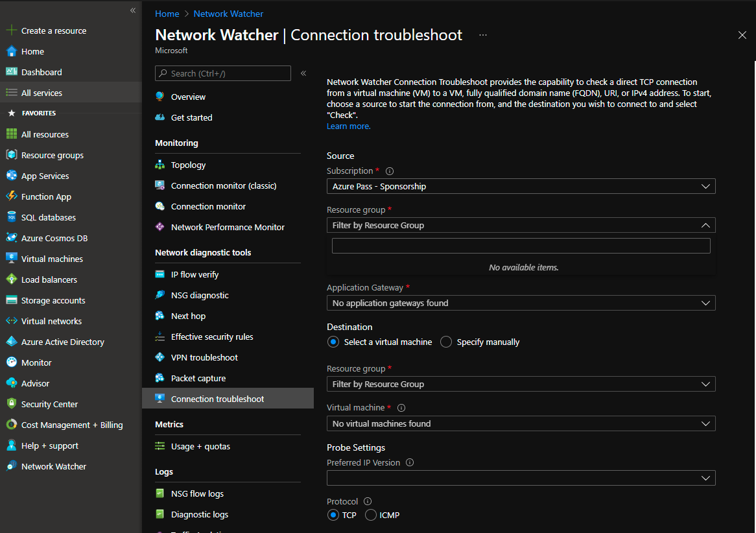Select the Specify manually destination option
This screenshot has width=756, height=533.
(x=446, y=342)
